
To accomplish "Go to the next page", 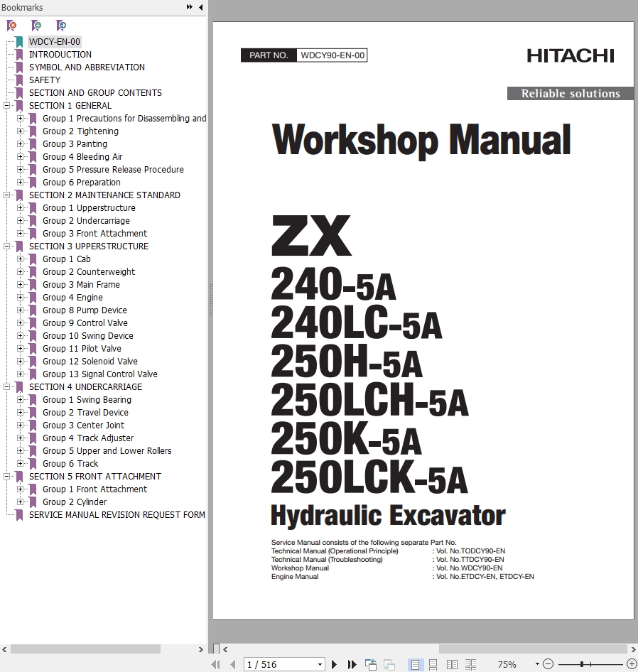I will pyautogui.click(x=334, y=665).
